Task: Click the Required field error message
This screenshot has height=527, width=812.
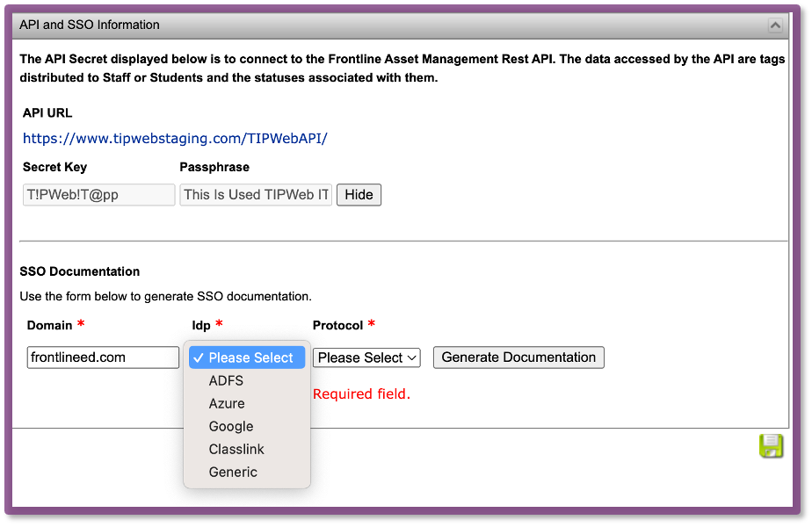Action: [x=361, y=394]
